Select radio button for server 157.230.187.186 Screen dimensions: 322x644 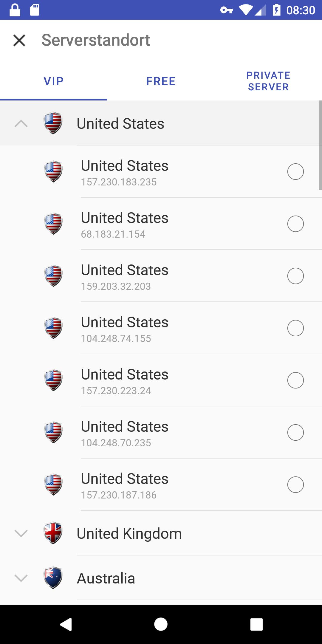pos(295,484)
